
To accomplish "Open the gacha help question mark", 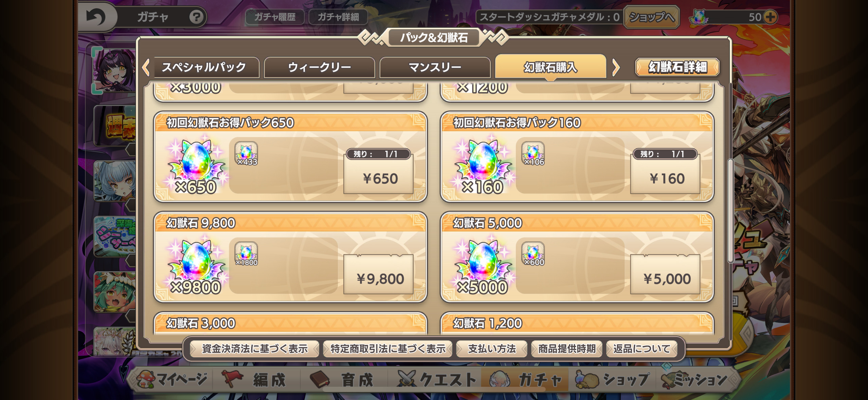I will pos(196,17).
